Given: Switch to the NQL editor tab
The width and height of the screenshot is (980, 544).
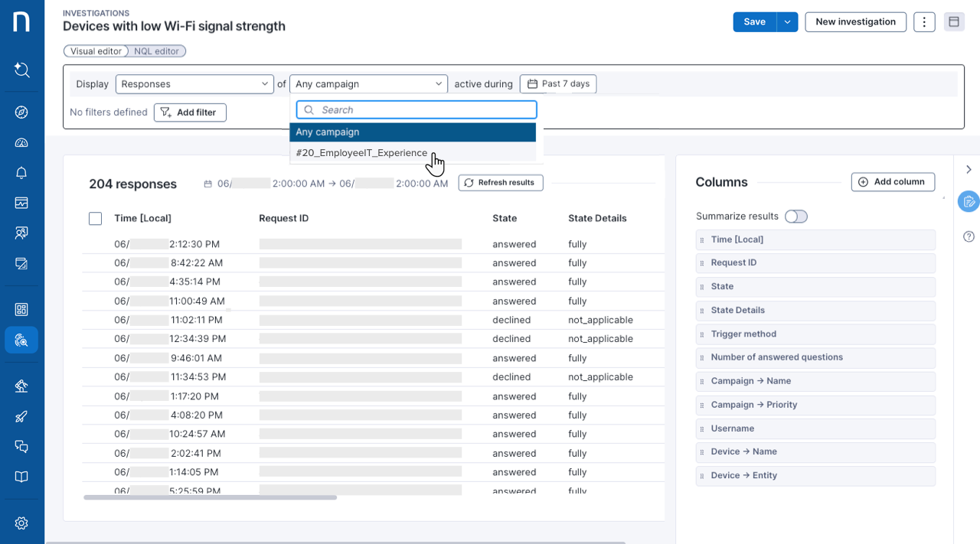Looking at the screenshot, I should pos(157,50).
